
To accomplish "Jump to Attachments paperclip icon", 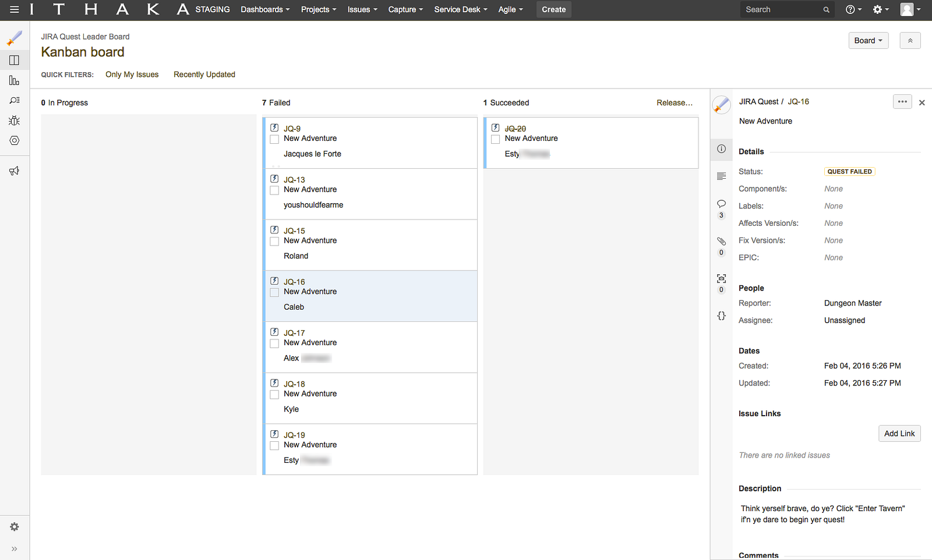I will 721,241.
